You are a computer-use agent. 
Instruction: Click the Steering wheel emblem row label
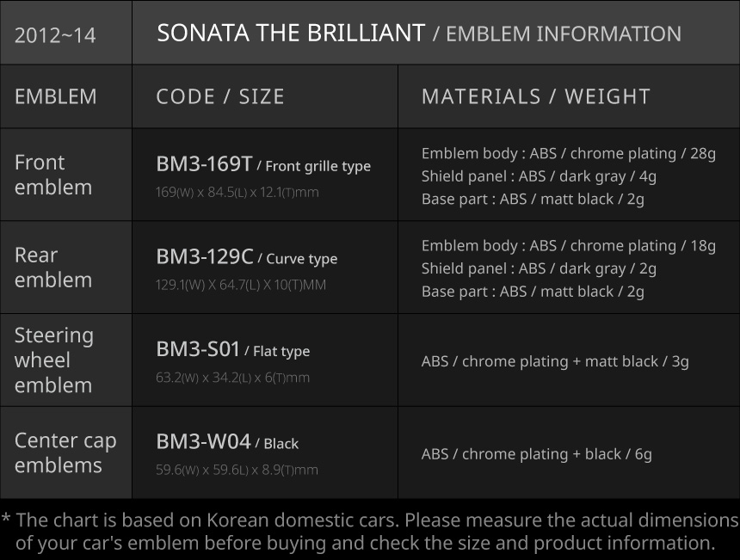pyautogui.click(x=54, y=360)
